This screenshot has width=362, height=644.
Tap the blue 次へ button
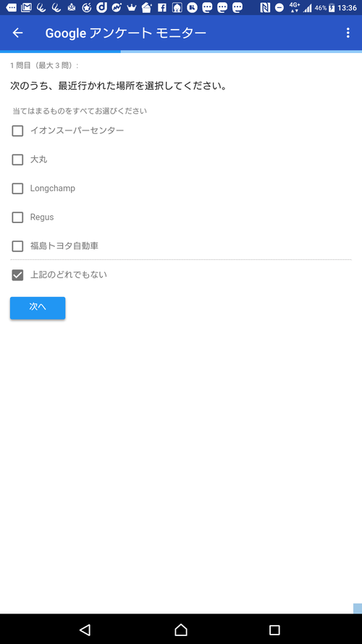[x=38, y=308]
